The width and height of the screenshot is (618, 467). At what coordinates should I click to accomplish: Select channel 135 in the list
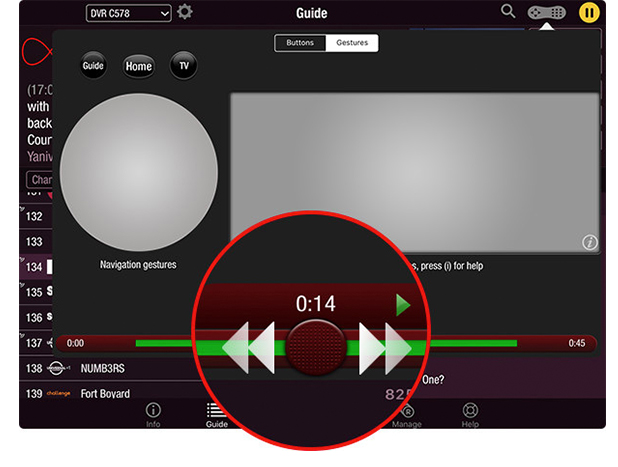coord(36,292)
